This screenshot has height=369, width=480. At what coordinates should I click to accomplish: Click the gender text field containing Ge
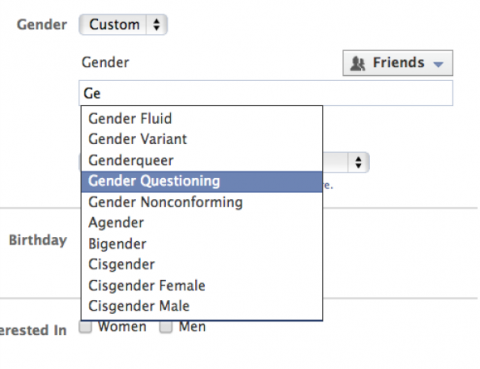266,93
